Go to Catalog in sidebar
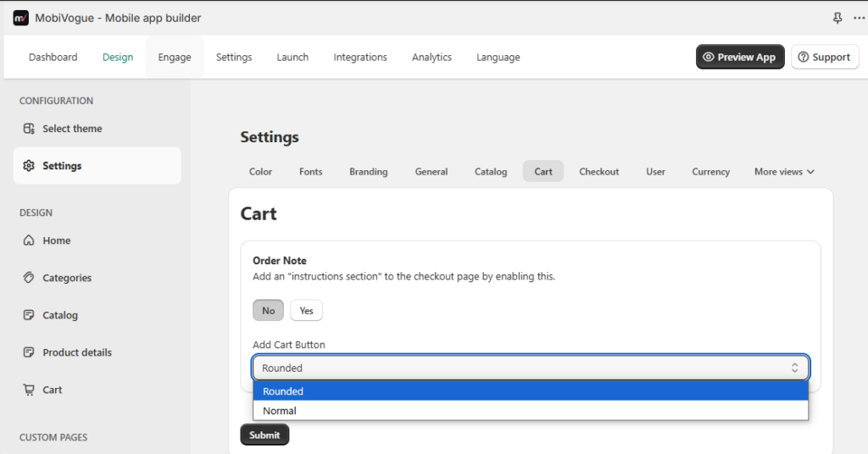868x454 pixels. tap(97, 314)
